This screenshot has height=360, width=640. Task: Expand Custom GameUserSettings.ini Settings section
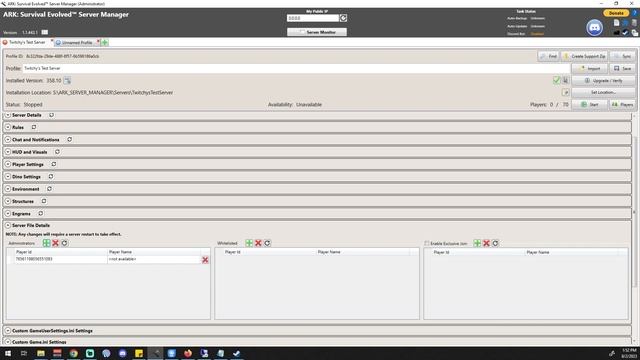click(8, 331)
